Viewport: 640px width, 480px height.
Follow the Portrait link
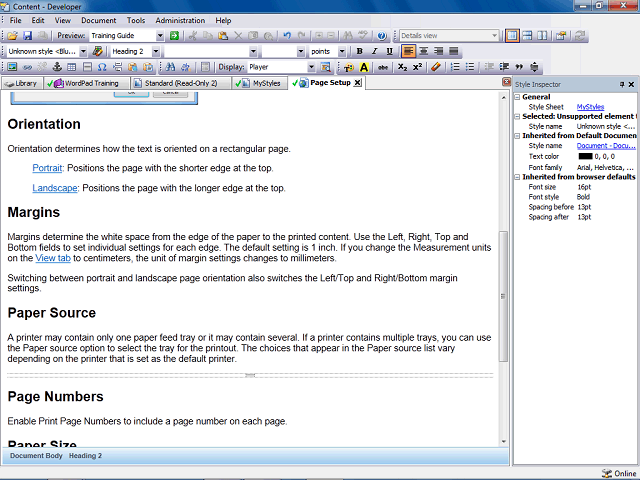coord(47,168)
